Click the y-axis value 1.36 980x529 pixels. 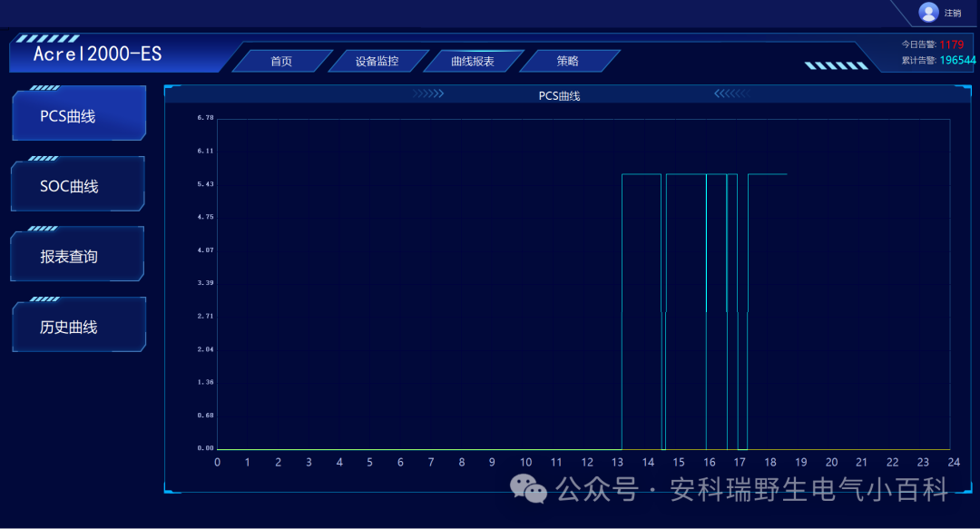point(206,381)
